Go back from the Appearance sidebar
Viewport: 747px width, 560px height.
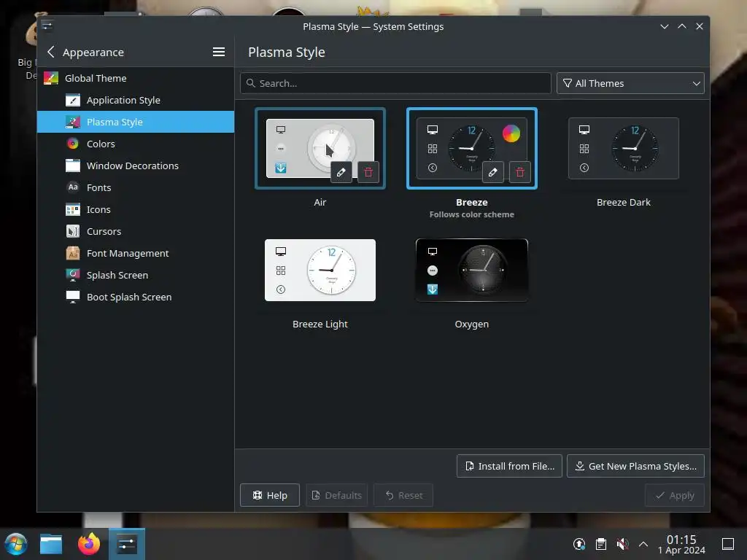[51, 52]
